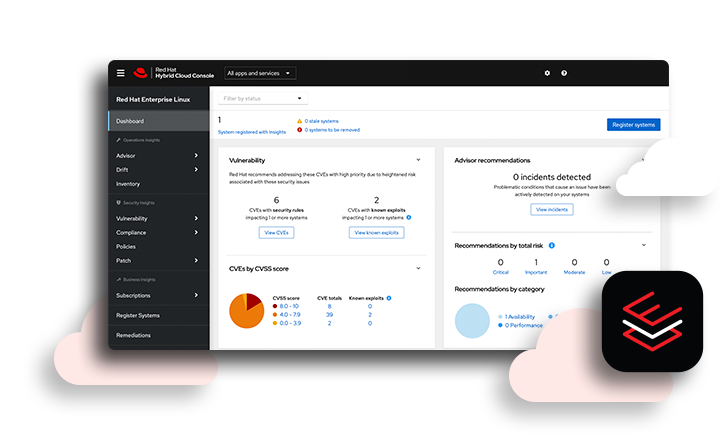The width and height of the screenshot is (726, 436).
Task: Click the Operations Insights wrench icon
Action: [119, 140]
